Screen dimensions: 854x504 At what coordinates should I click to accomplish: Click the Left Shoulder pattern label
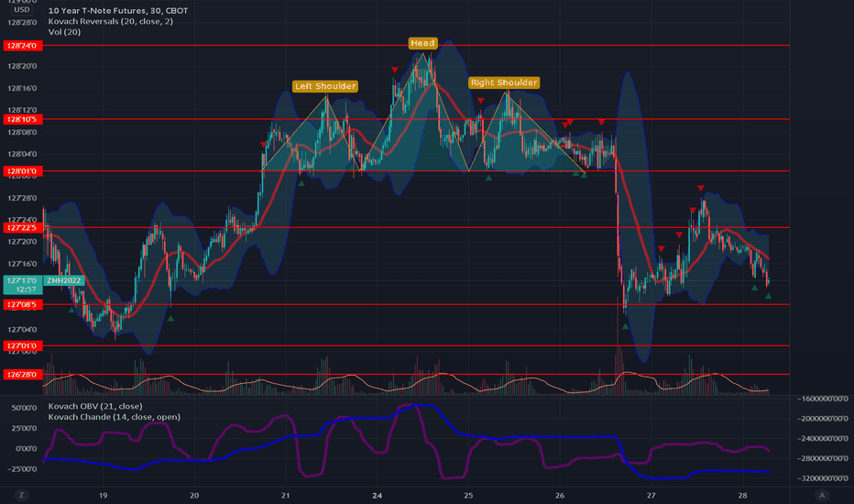tap(325, 86)
